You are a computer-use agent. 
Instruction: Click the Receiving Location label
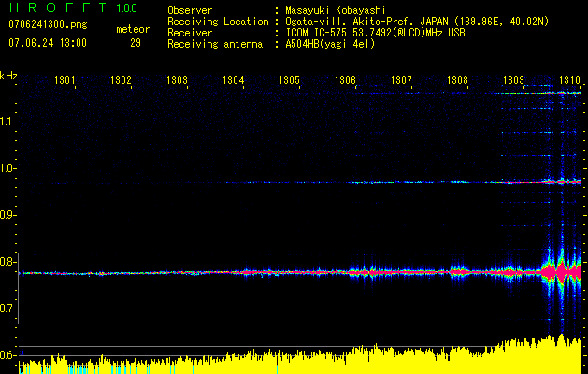point(218,22)
